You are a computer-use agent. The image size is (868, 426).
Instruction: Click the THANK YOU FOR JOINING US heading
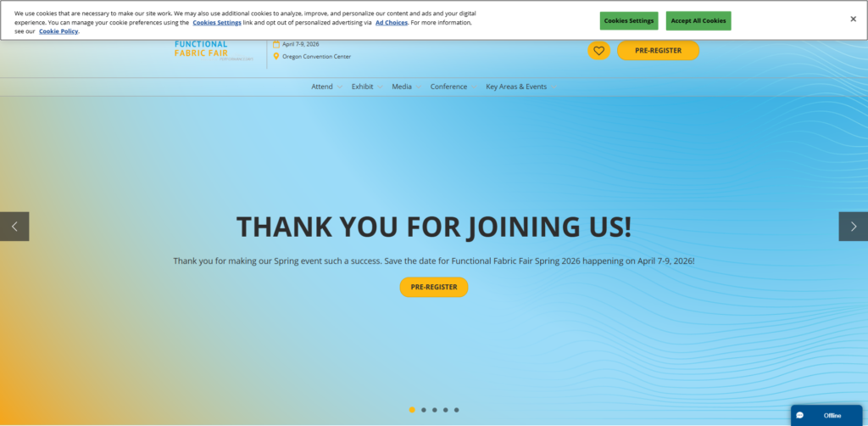point(434,227)
